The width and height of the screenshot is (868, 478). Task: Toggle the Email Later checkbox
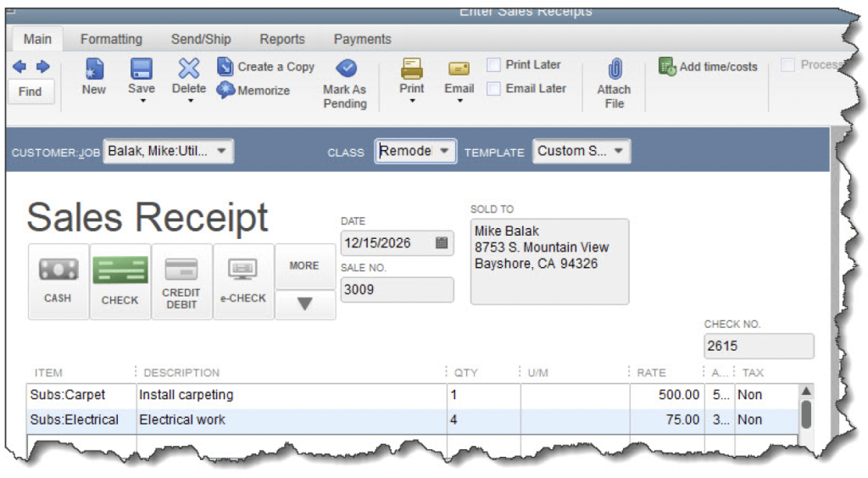point(493,89)
